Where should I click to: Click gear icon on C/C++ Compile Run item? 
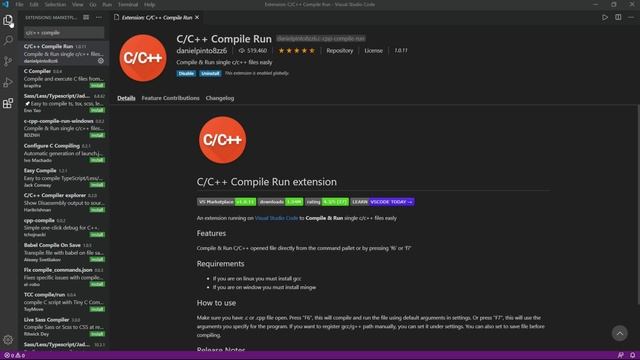coord(101,61)
